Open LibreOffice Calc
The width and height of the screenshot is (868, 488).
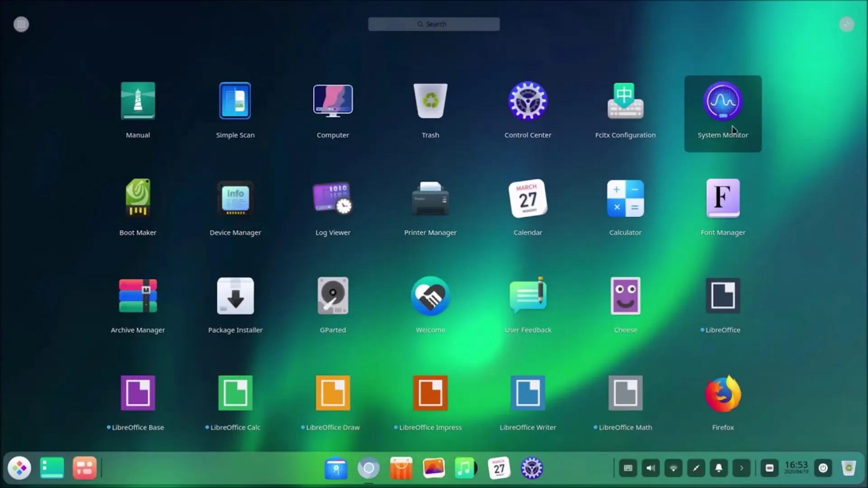[x=235, y=394]
